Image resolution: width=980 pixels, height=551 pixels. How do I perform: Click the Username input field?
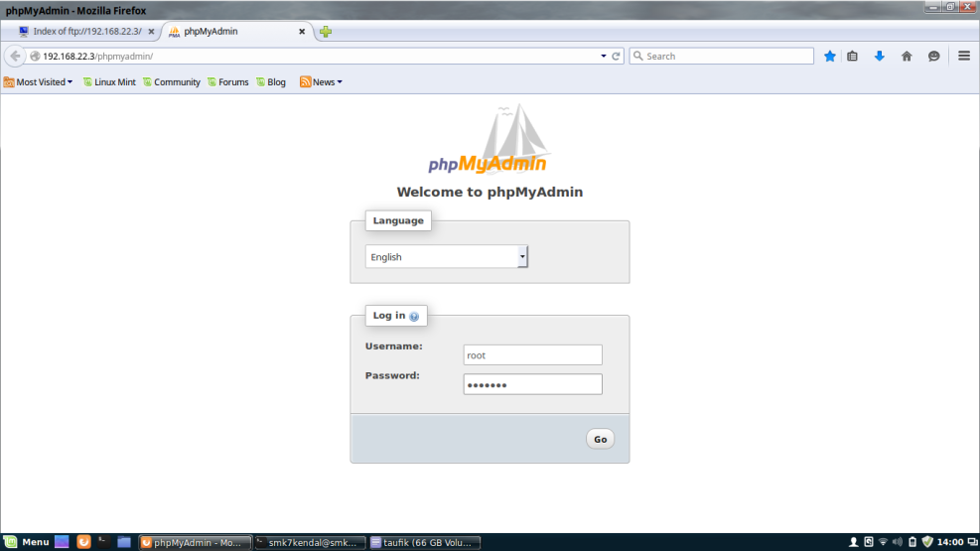[532, 355]
